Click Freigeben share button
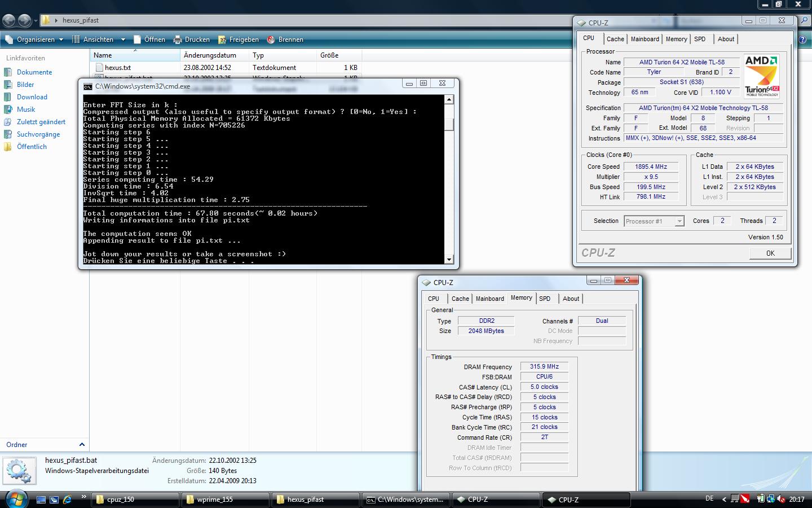Viewport: 812px width, 508px height. 238,40
